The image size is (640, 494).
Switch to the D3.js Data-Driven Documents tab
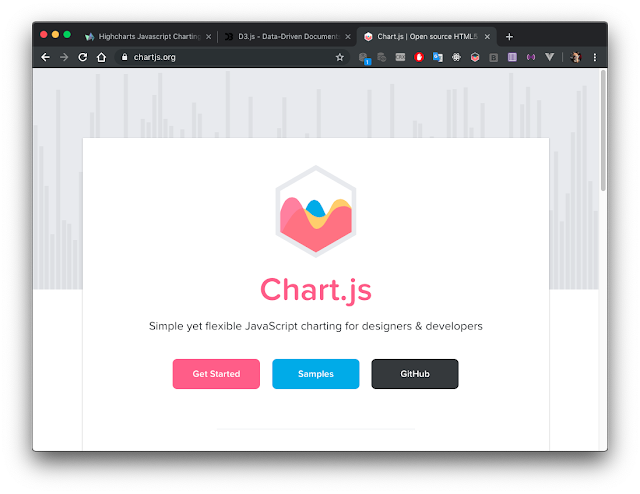pyautogui.click(x=287, y=37)
